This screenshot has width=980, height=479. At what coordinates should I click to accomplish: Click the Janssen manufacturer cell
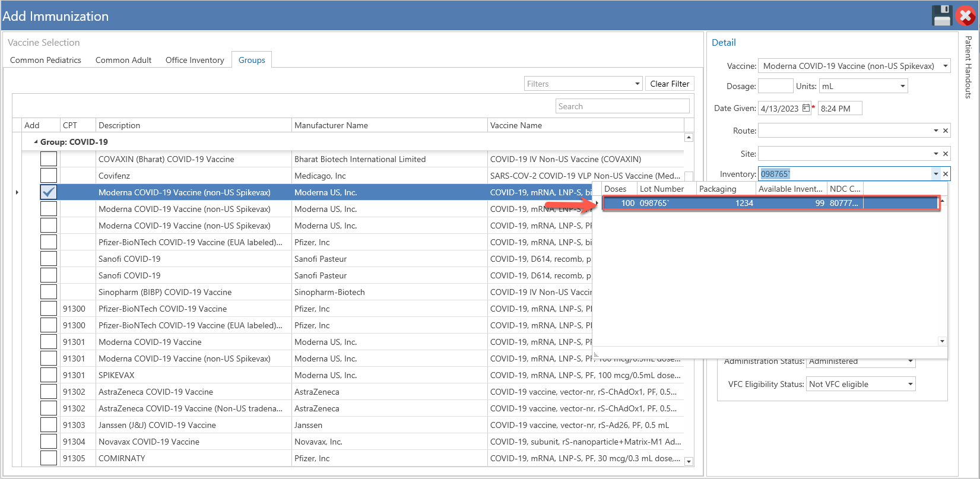tap(389, 425)
